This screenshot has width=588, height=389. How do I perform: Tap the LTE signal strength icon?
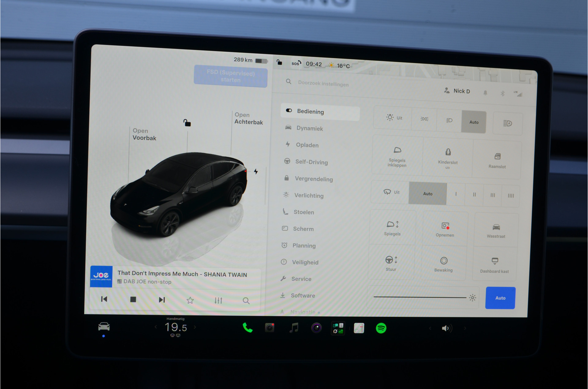tap(518, 94)
